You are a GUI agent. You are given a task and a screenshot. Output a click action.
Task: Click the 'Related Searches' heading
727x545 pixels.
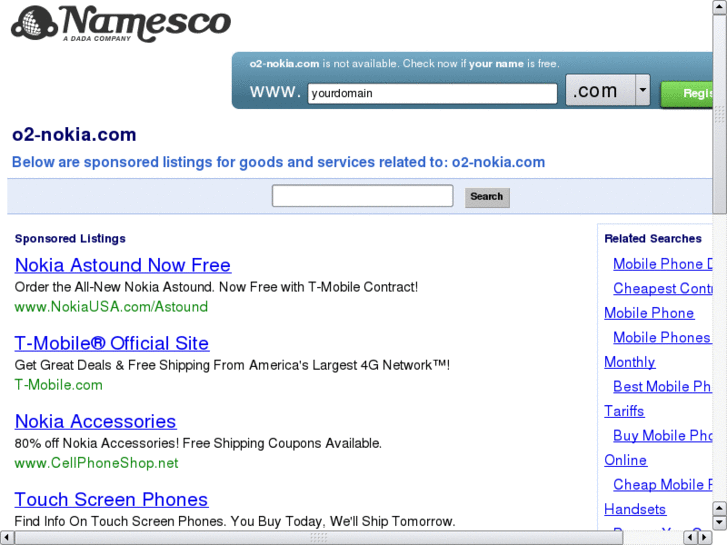pyautogui.click(x=653, y=238)
